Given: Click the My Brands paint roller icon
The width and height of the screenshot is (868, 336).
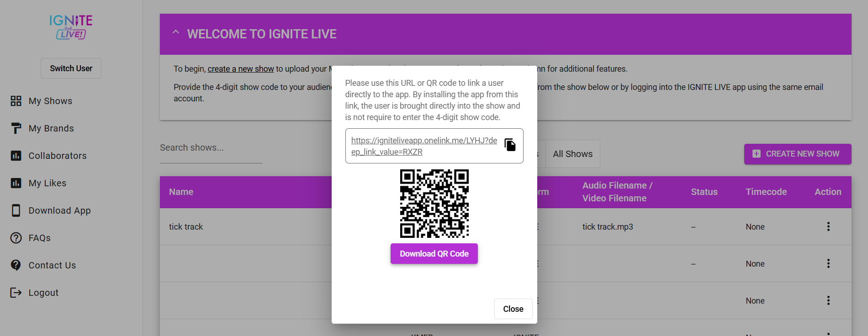Looking at the screenshot, I should coord(16,128).
